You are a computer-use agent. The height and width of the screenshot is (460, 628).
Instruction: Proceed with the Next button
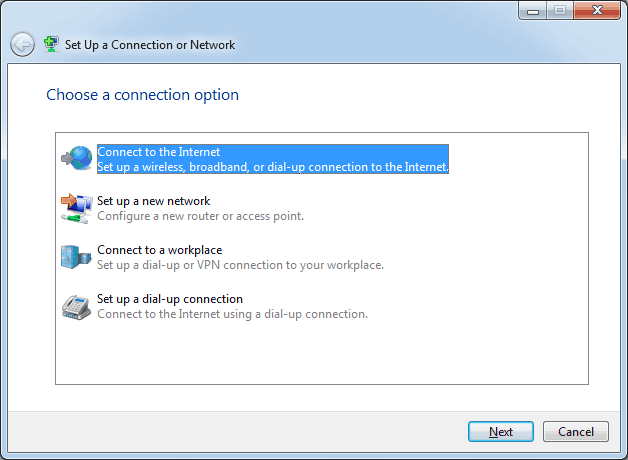coord(501,432)
